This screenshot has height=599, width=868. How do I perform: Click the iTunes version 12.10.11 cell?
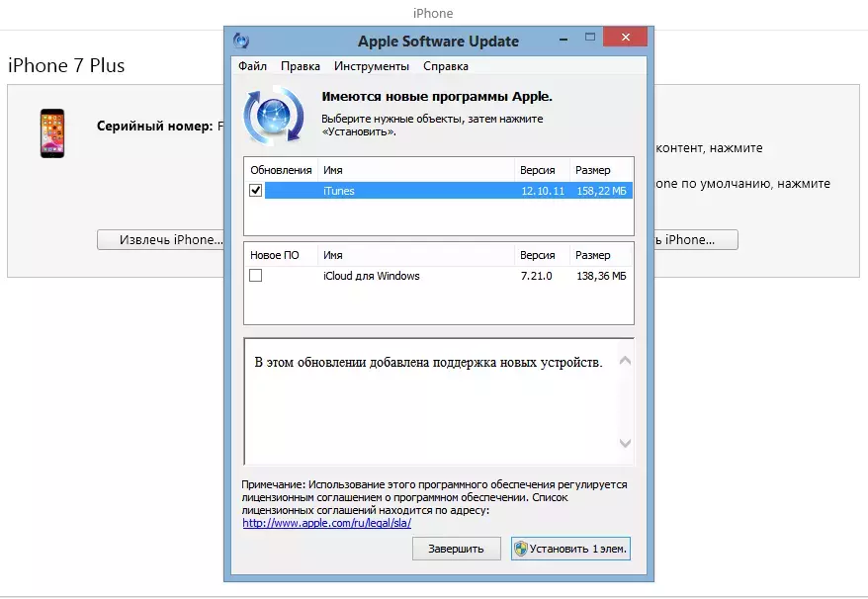[543, 191]
